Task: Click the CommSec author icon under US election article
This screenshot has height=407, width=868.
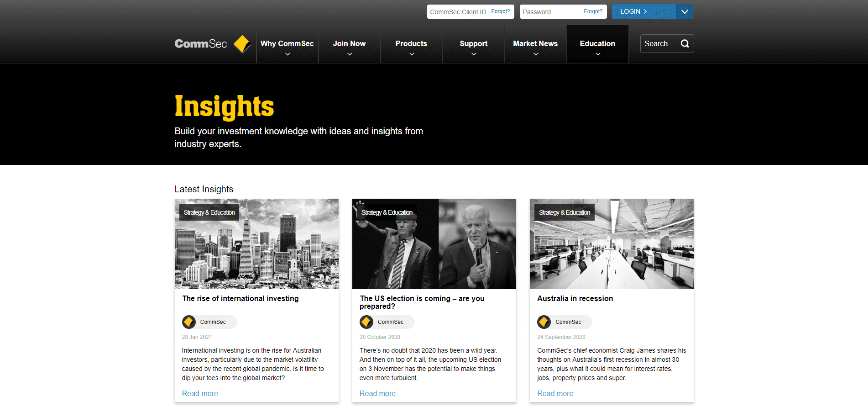Action: pos(366,322)
